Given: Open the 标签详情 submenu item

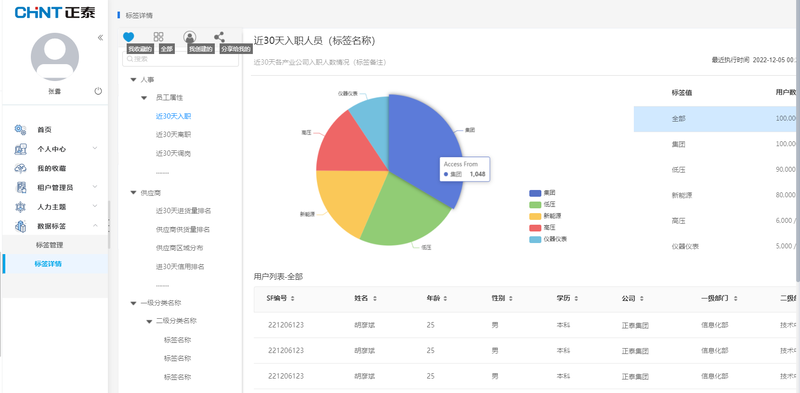Looking at the screenshot, I should pos(48,264).
